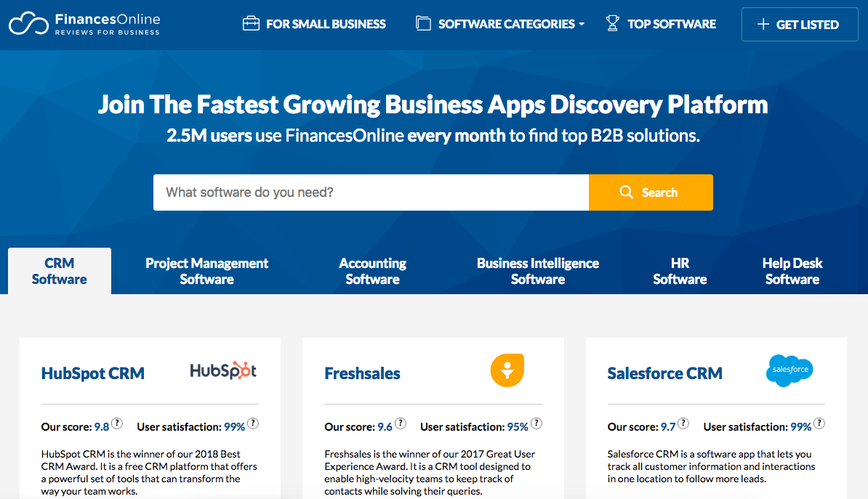The image size is (868, 499).
Task: Expand the Software Categories dropdown arrow
Action: [x=582, y=25]
